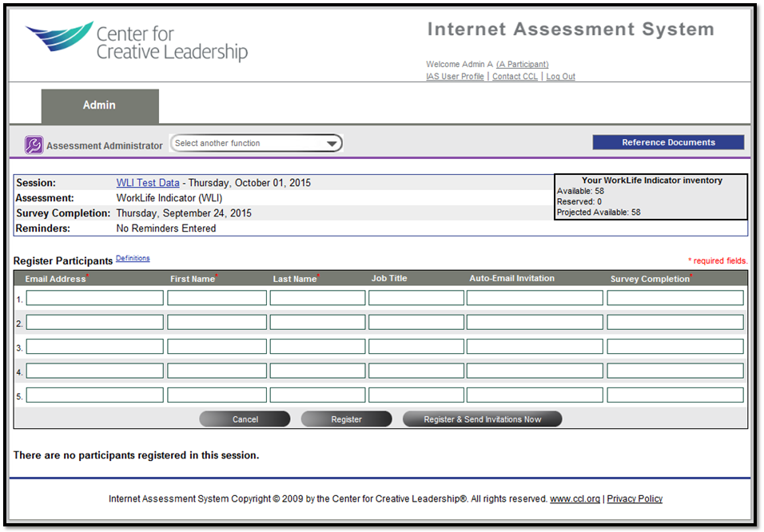The image size is (764, 532).
Task: Open the Privacy Policy link
Action: point(635,499)
